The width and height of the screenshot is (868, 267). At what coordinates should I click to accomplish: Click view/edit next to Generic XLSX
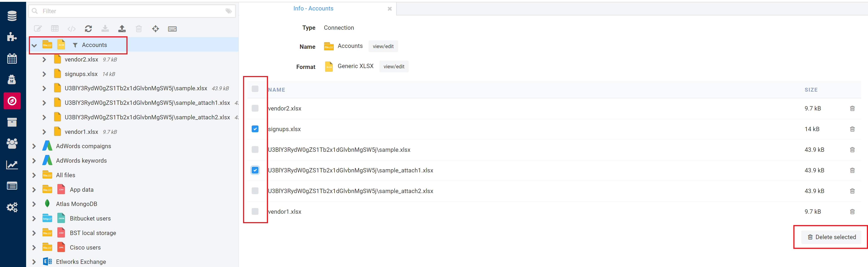click(x=393, y=67)
